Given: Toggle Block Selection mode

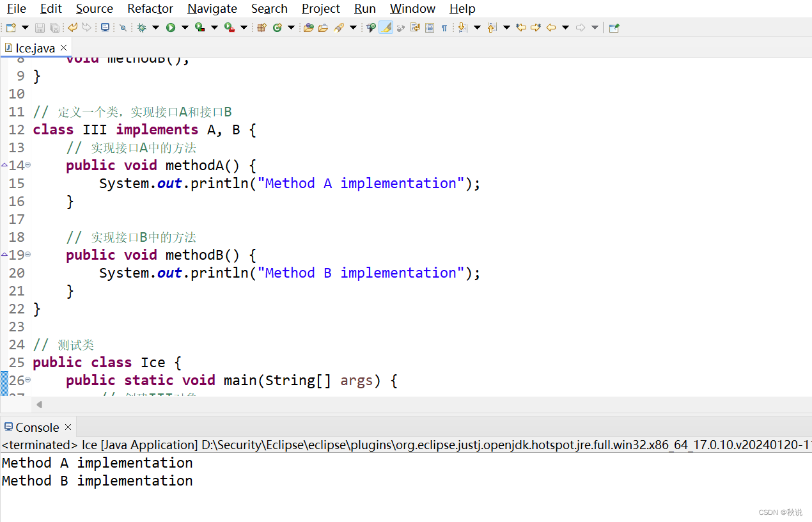Looking at the screenshot, I should pyautogui.click(x=430, y=28).
